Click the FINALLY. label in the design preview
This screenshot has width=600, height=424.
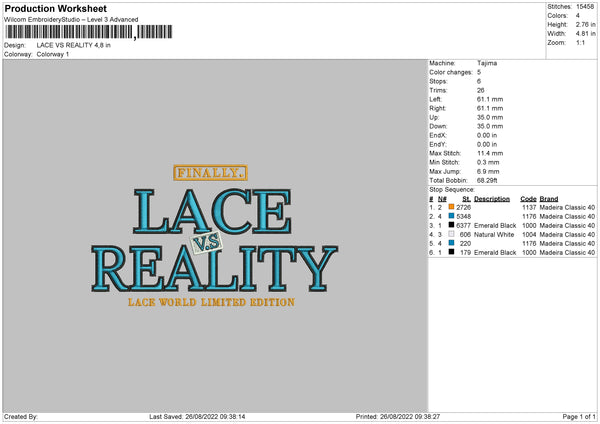pos(210,173)
